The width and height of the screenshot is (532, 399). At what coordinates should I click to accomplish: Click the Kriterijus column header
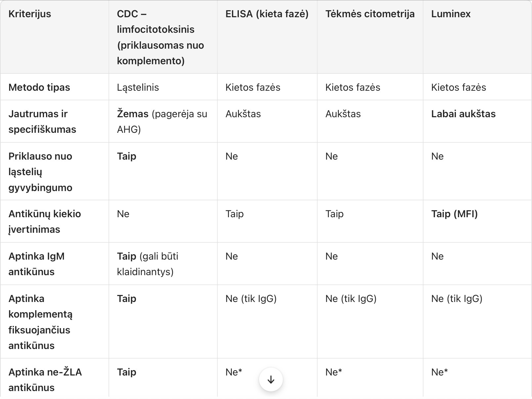(30, 14)
